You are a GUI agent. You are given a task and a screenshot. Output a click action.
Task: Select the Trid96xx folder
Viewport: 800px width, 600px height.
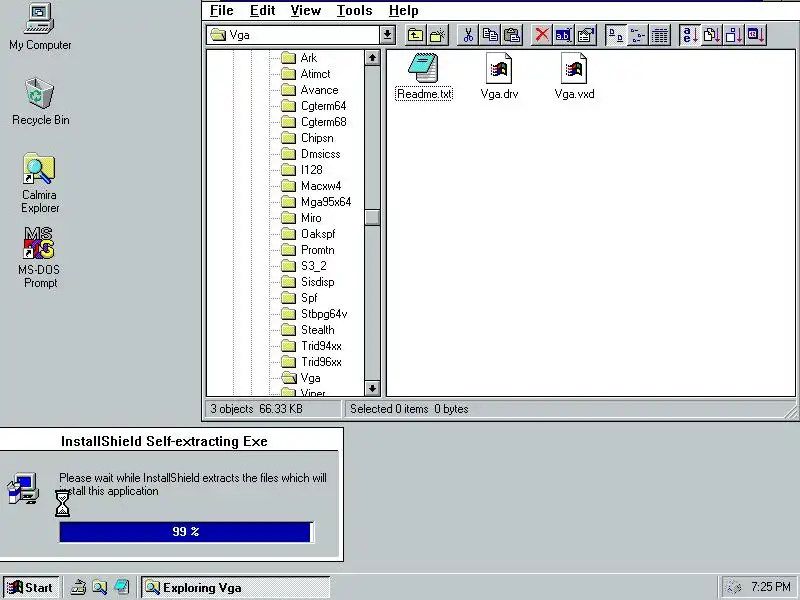coord(311,362)
